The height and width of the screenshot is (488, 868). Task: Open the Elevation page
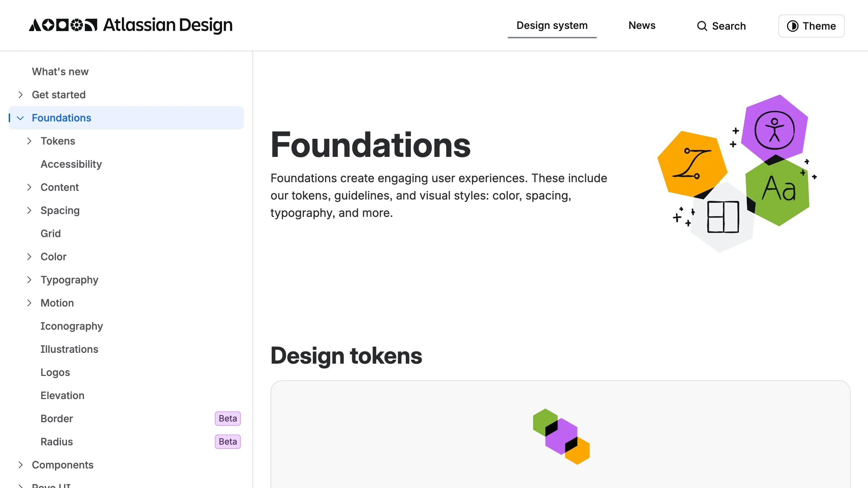[63, 395]
